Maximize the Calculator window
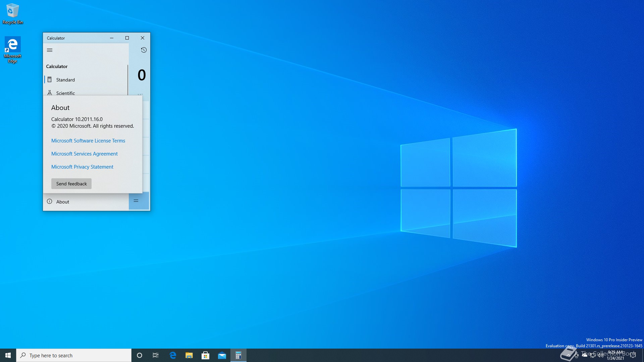The image size is (644, 362). click(127, 38)
